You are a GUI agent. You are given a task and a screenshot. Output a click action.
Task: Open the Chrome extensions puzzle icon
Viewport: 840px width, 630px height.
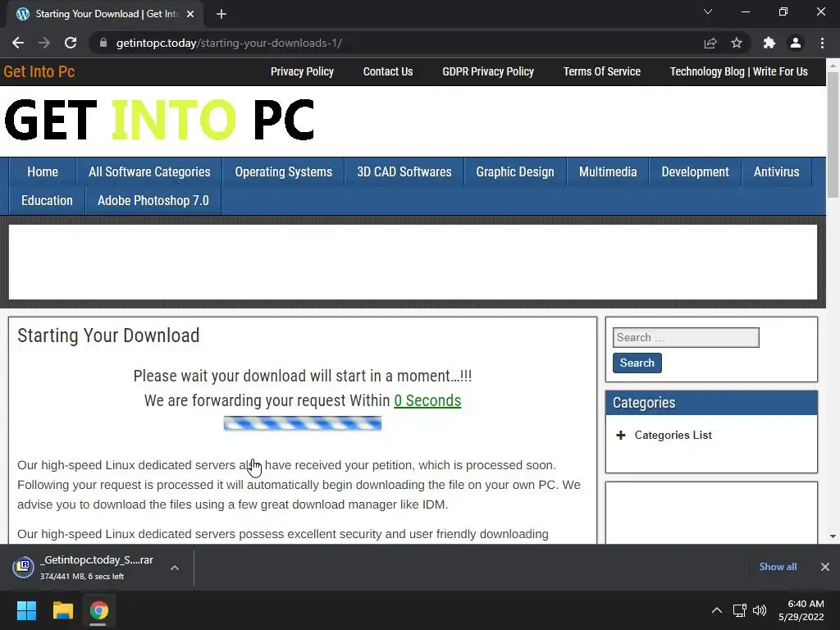(769, 43)
